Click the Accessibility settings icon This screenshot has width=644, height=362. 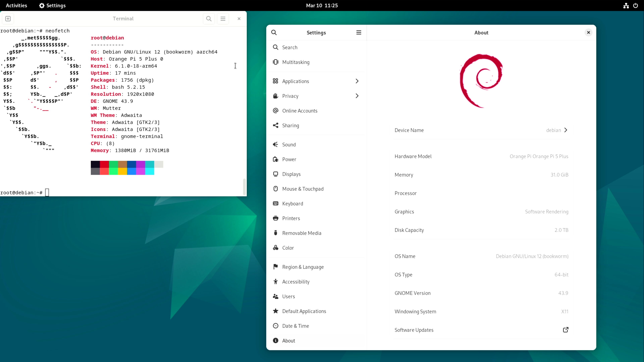tap(276, 282)
